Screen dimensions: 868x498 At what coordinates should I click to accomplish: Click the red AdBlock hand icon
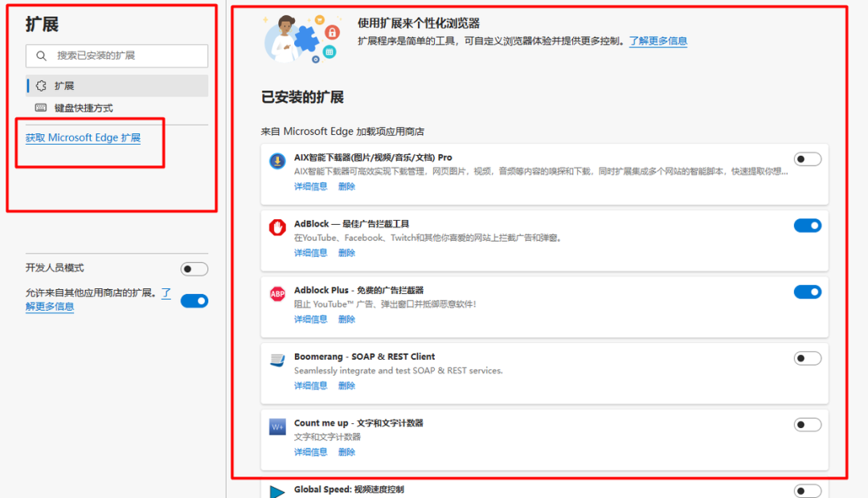(277, 227)
